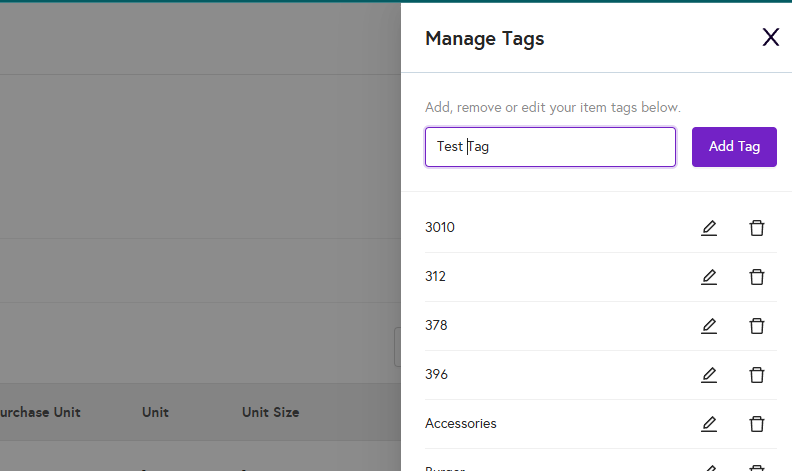The image size is (792, 471).
Task: Click the Unit Size column header
Action: coord(270,412)
